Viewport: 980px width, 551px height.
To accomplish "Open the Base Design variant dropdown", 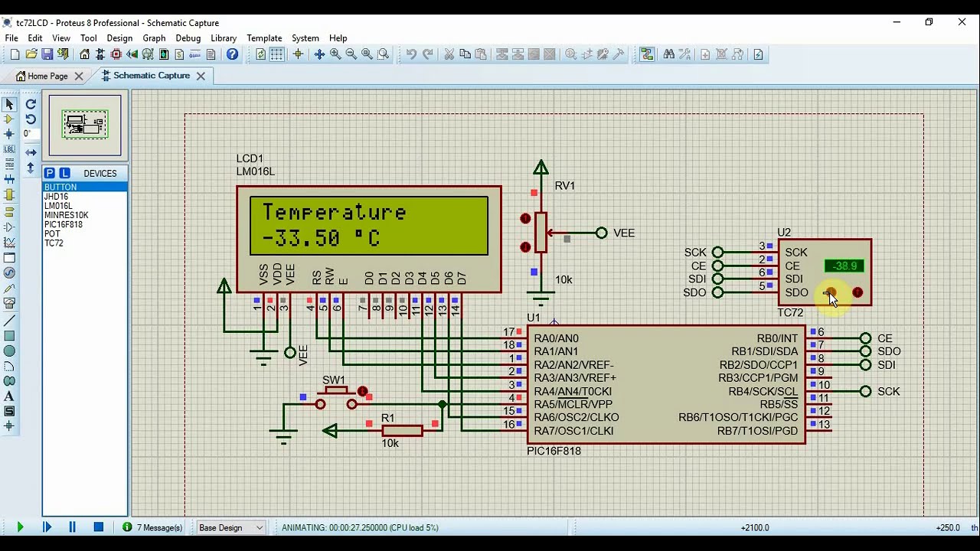I will coord(230,527).
